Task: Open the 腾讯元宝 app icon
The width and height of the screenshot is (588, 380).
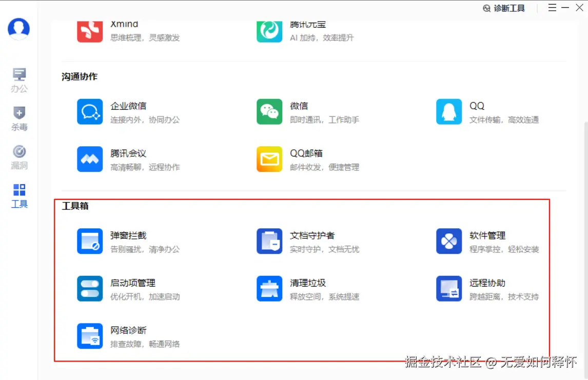Action: (x=269, y=31)
